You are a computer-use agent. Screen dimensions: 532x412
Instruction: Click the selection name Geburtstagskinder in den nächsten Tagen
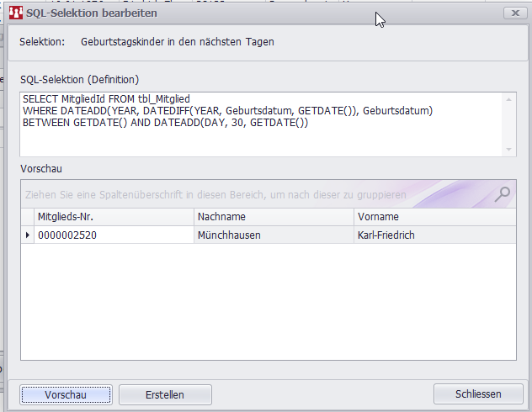(x=178, y=41)
